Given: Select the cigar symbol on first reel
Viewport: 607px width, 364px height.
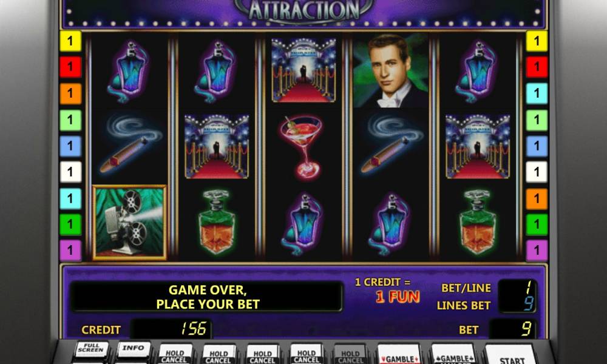Looking at the screenshot, I should point(131,144).
